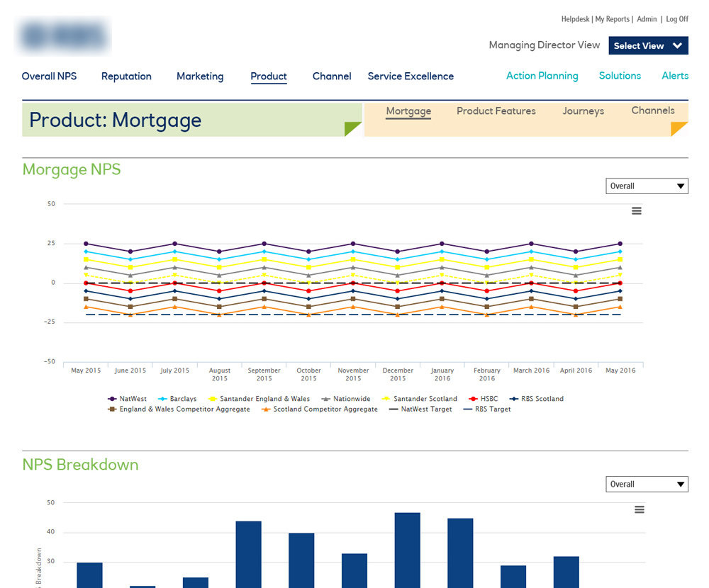This screenshot has width=709, height=588.
Task: Open the Journeys sub-tab
Action: click(583, 111)
